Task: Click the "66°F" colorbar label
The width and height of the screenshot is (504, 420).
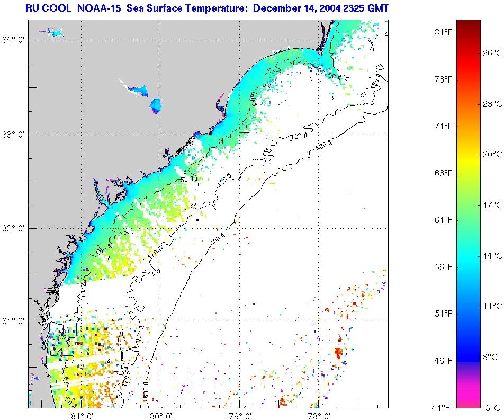Action: pos(444,173)
